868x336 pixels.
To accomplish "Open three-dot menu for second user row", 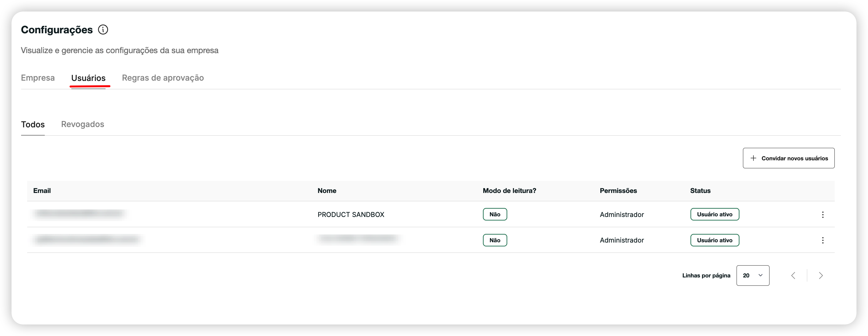I will [x=823, y=240].
